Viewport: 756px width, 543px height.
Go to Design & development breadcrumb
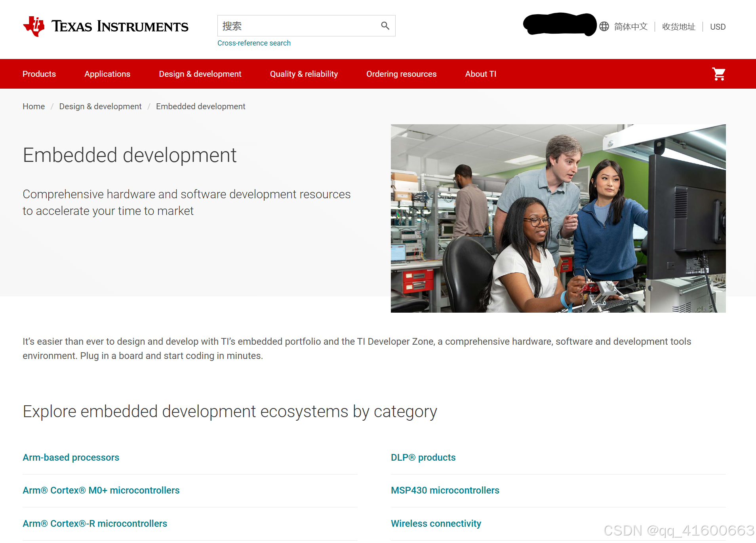(100, 106)
